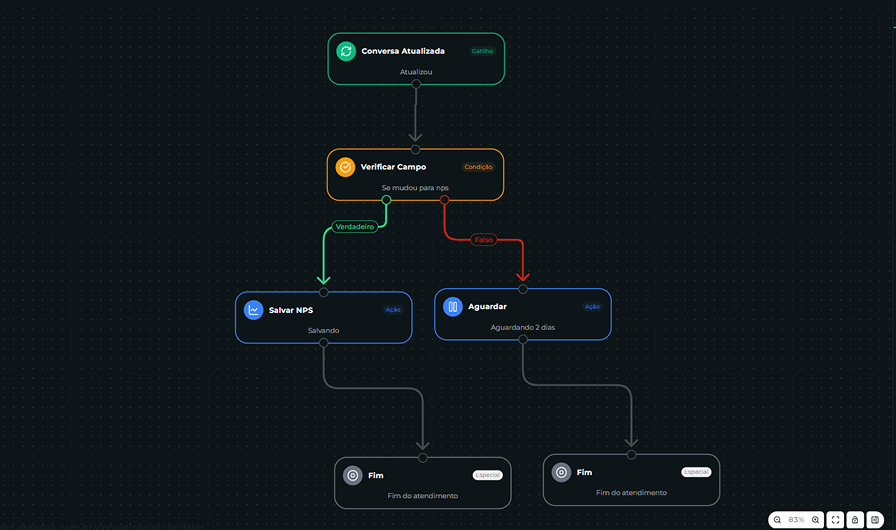Click the input handle atop the Fim node below Salvar NPS
Image resolution: width=896 pixels, height=530 pixels.
(422, 458)
